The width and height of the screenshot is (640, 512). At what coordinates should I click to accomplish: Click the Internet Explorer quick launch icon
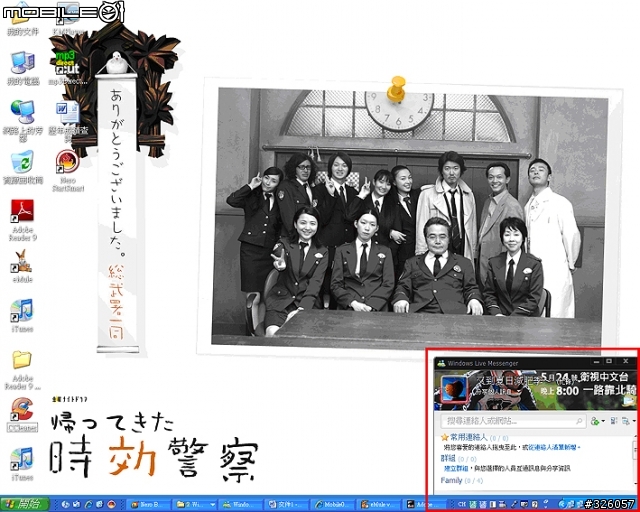tap(89, 505)
